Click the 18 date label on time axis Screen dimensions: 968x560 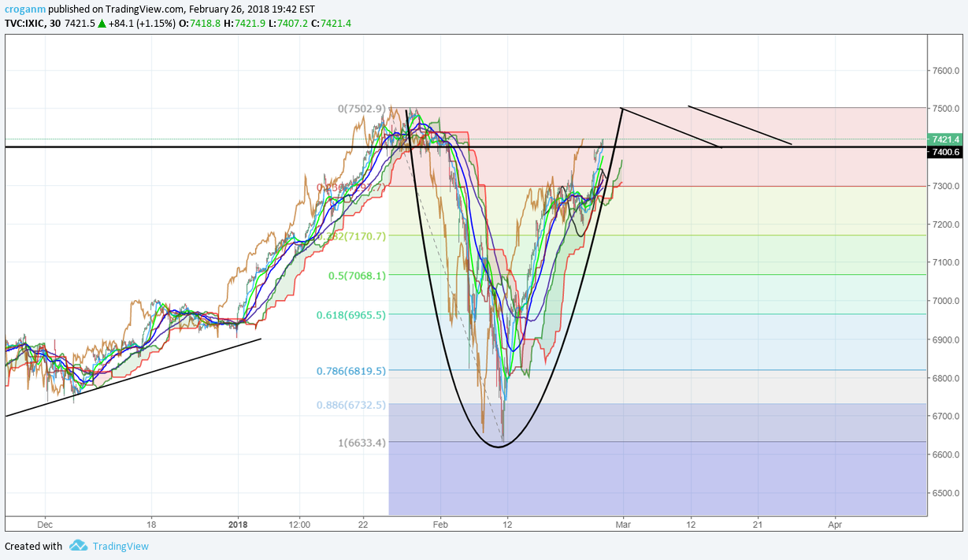(x=151, y=523)
